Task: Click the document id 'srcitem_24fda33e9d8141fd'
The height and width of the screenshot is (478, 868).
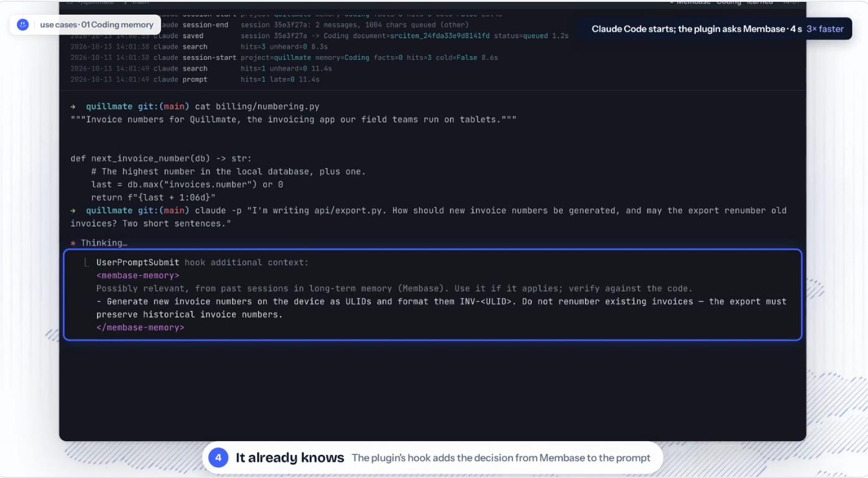Action: [440, 36]
